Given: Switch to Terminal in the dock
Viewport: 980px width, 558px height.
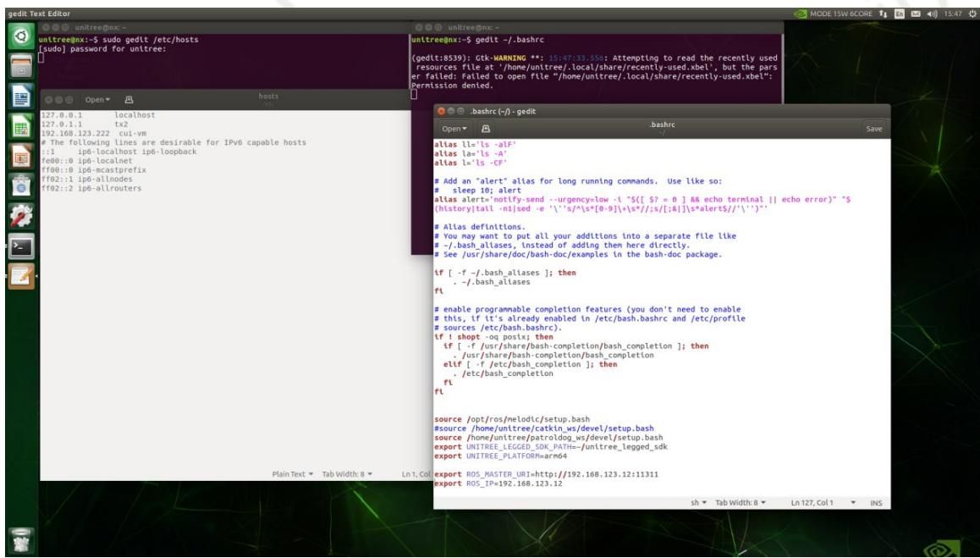Looking at the screenshot, I should tap(20, 246).
